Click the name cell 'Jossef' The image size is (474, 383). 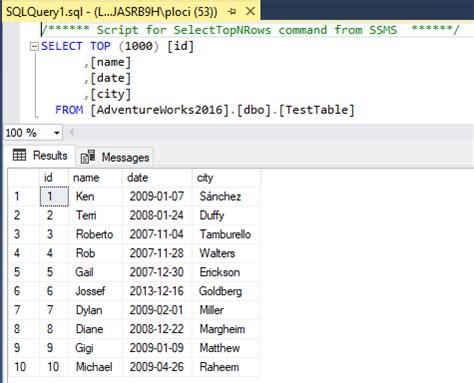(95, 291)
